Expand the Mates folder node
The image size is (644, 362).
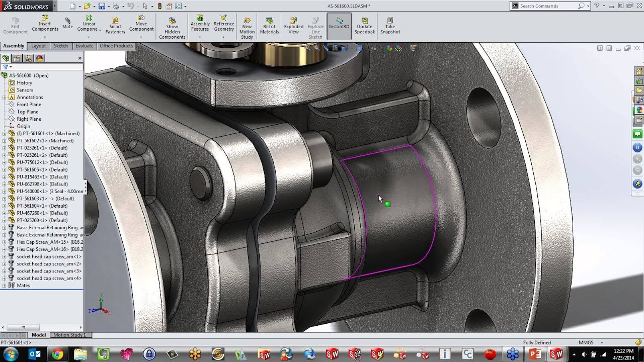click(4, 286)
